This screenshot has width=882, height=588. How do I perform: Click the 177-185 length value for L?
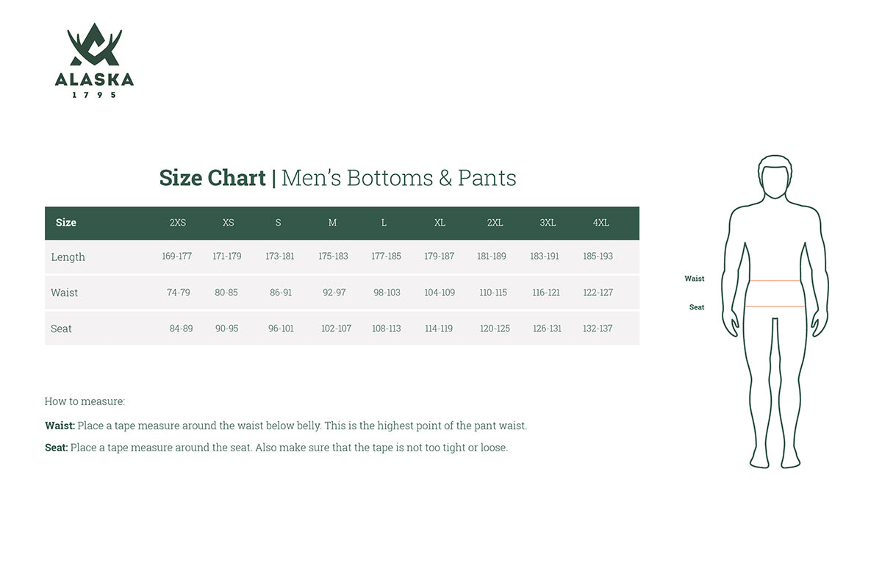point(386,257)
